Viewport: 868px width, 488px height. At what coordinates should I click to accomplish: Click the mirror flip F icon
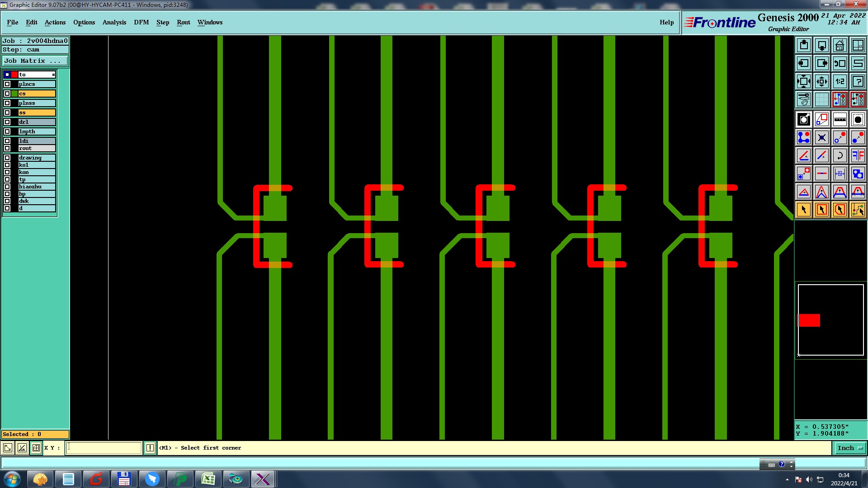point(858,156)
